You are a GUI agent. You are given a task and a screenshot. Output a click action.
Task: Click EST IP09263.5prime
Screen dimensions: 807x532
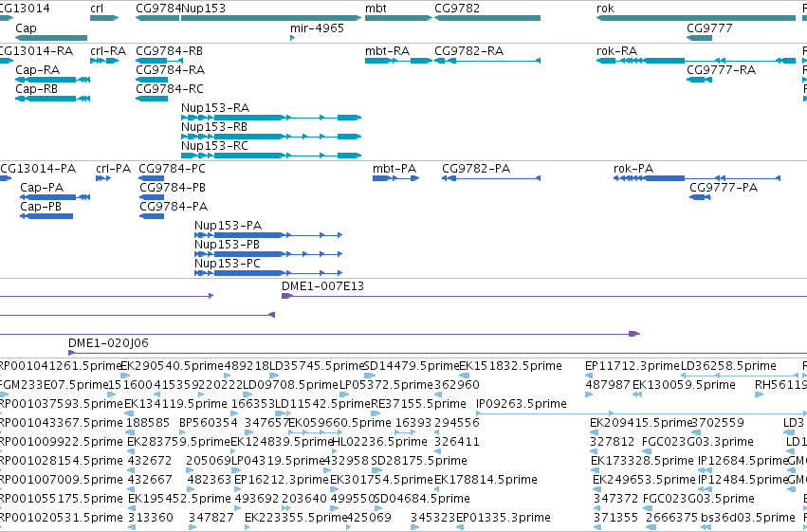coord(522,404)
